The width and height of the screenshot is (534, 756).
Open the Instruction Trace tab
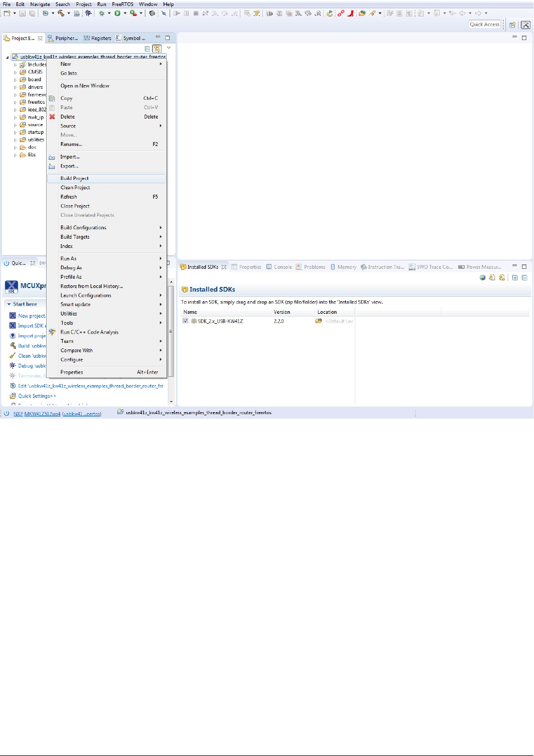382,267
